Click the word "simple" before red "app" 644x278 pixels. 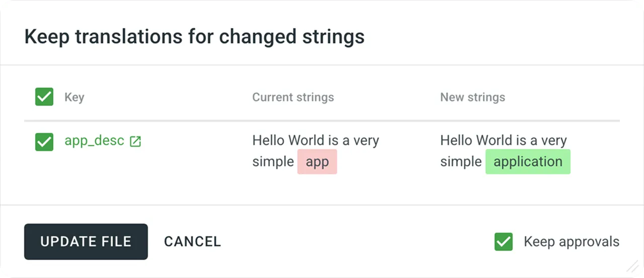(x=273, y=162)
